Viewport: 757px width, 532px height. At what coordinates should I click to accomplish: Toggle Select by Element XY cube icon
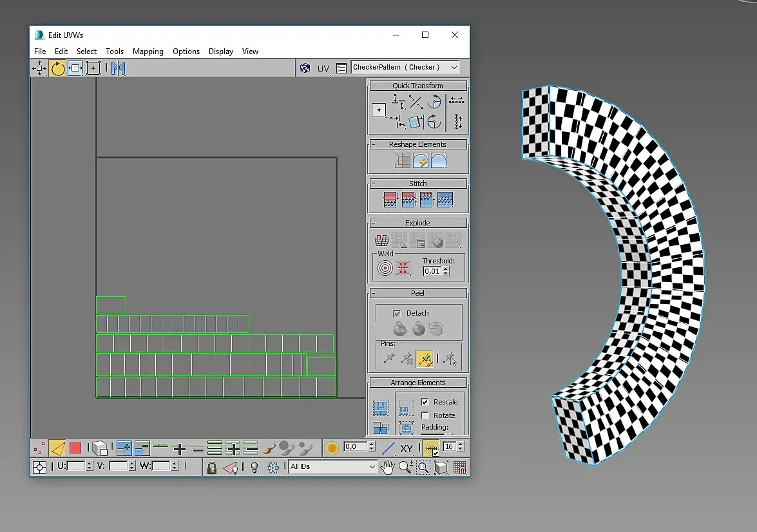(x=100, y=448)
